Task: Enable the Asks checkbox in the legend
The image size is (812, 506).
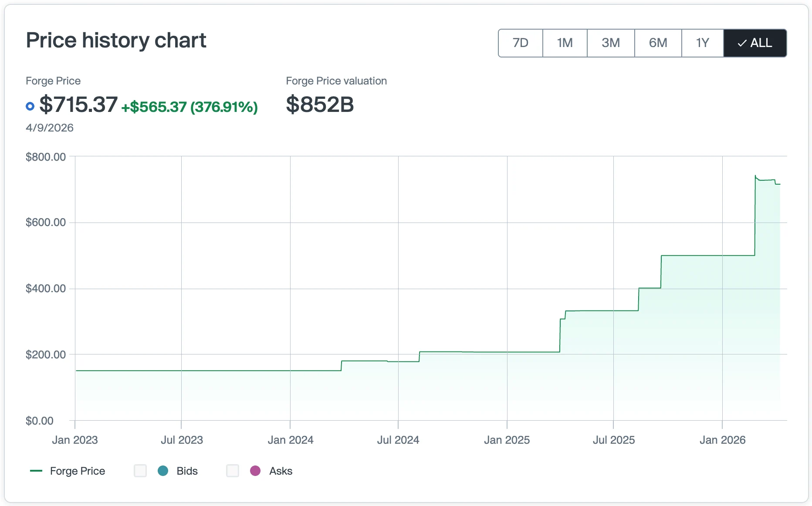Action: tap(232, 471)
